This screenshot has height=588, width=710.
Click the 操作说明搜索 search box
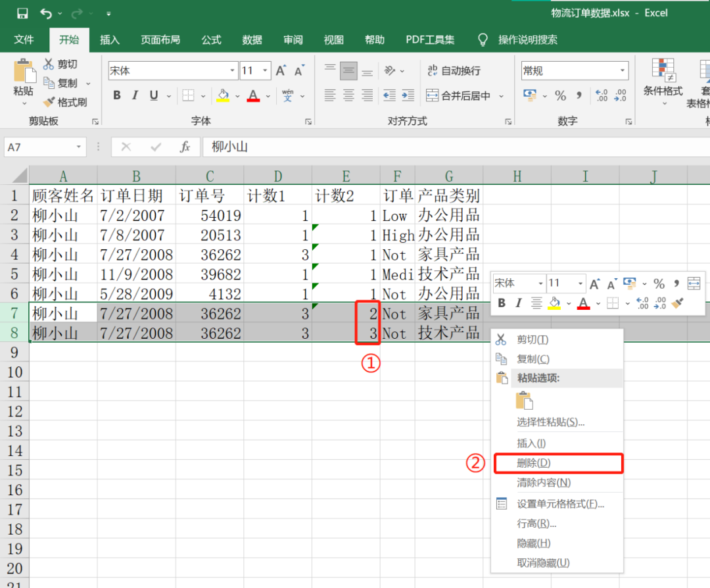point(528,40)
